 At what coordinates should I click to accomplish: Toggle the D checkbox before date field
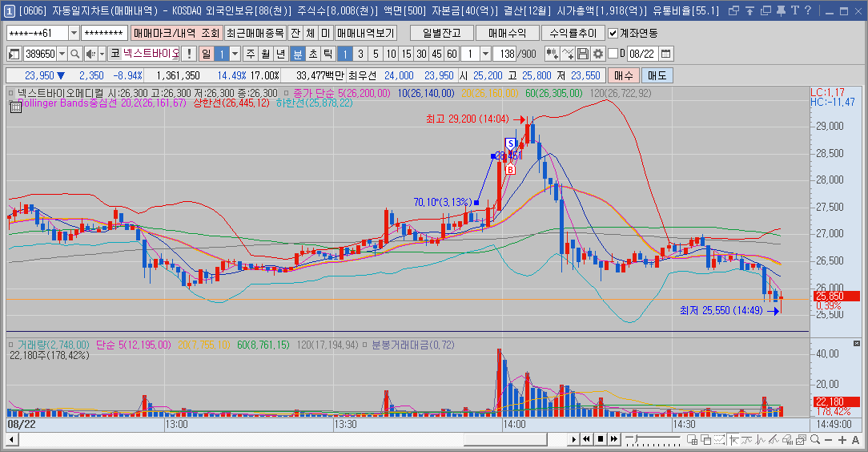coord(613,54)
